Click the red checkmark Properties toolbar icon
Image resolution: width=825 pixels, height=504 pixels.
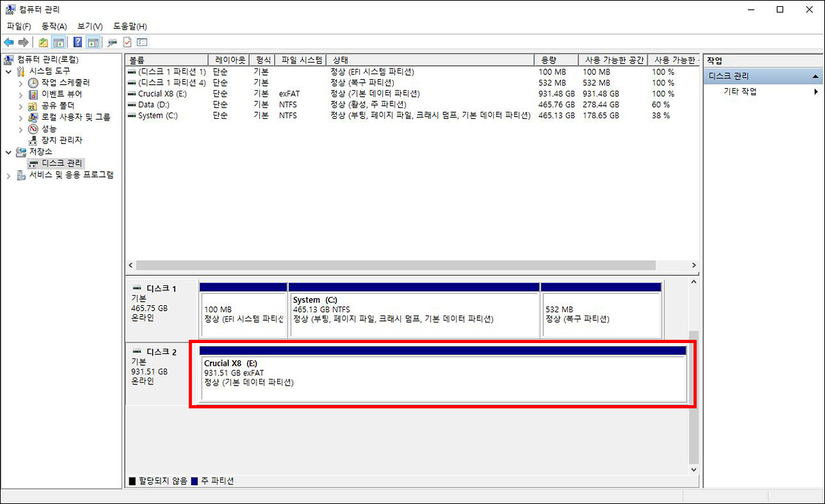127,42
